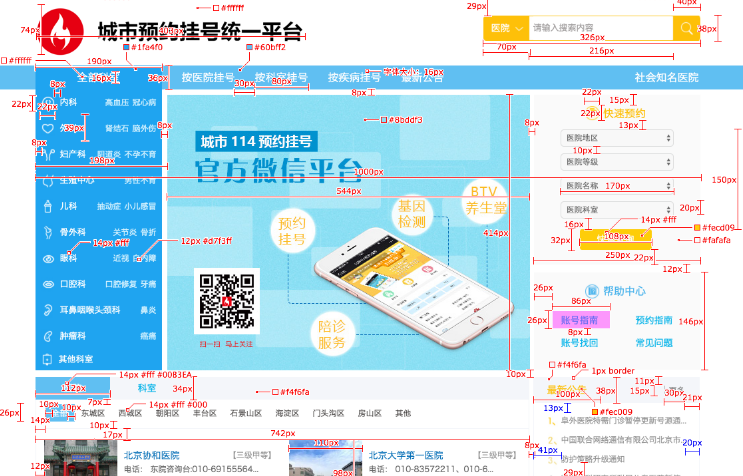Open 北京协和医院 hospital link
Image resolution: width=743 pixels, height=476 pixels.
click(x=152, y=455)
